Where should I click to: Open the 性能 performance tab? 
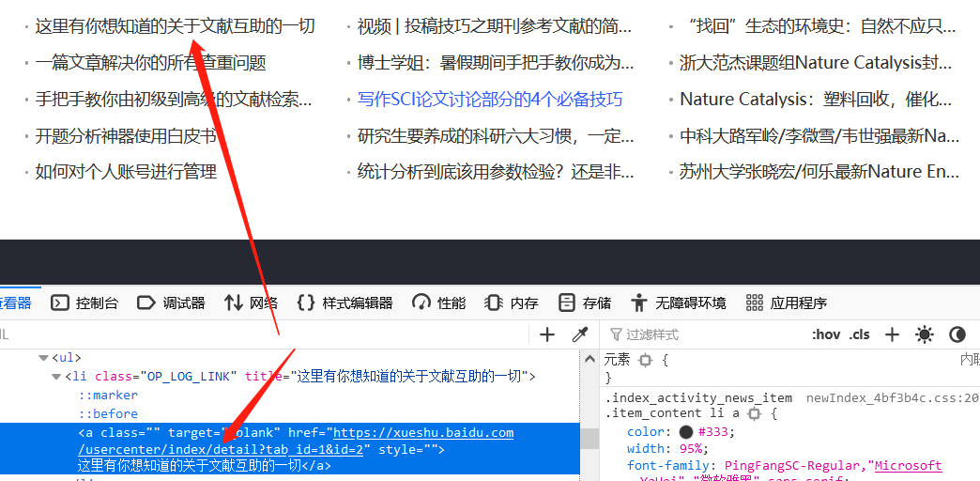(438, 303)
